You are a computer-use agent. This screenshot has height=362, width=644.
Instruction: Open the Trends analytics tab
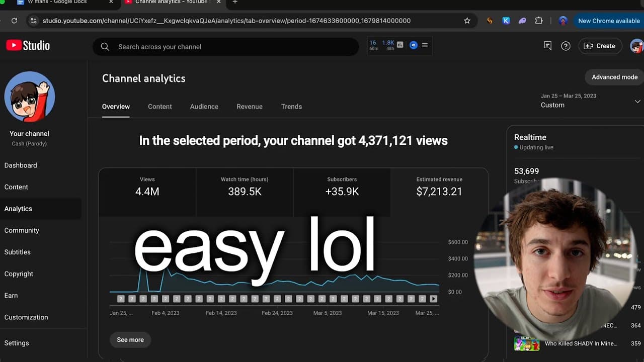[291, 107]
